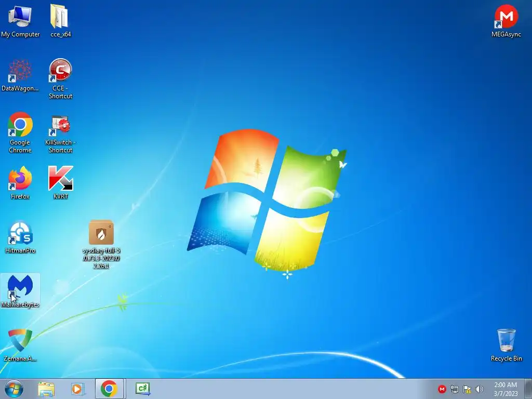532x399 pixels.
Task: Open Firefox desktop shortcut
Action: pos(20,182)
